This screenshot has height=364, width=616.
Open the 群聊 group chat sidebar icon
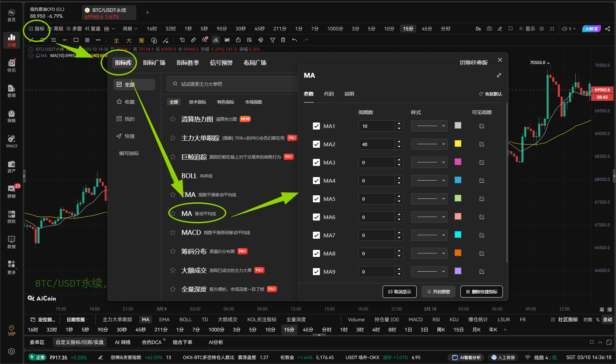point(12,191)
